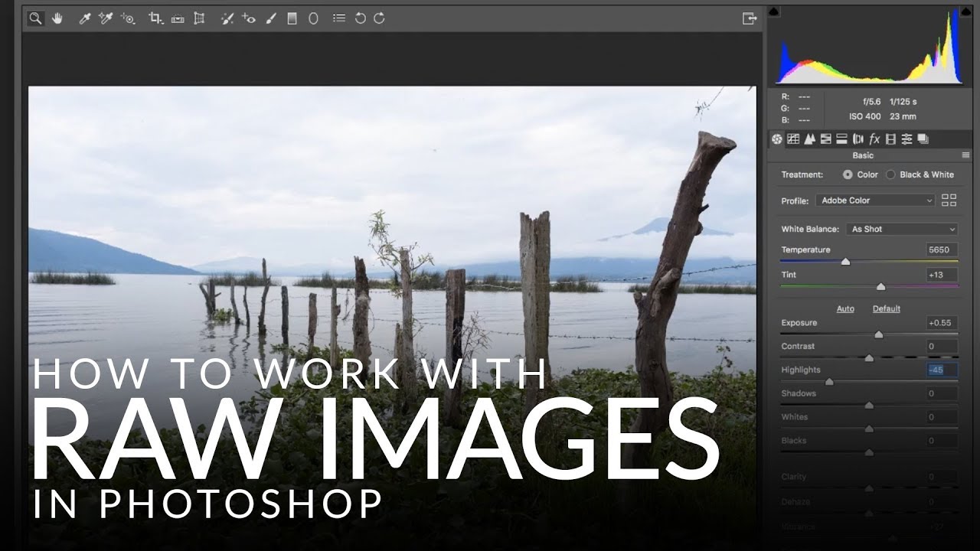Screen dimensions: 980x551
Task: Select the Color Sampler tool
Action: click(106, 18)
